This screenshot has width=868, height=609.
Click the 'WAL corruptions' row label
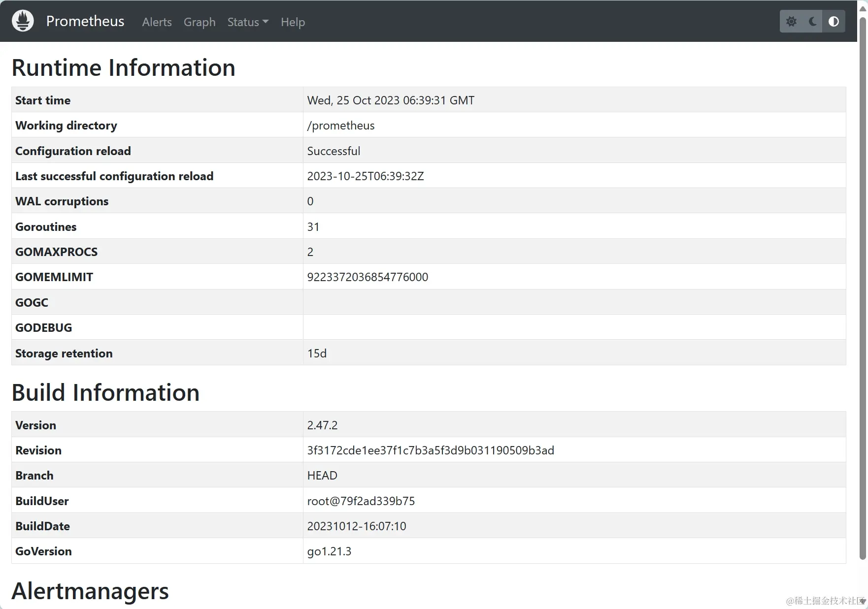click(62, 201)
